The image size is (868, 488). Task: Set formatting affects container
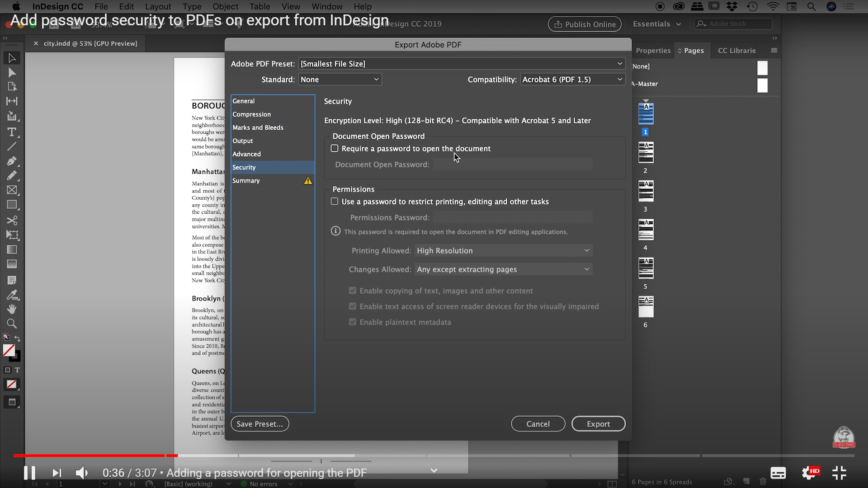(7, 370)
